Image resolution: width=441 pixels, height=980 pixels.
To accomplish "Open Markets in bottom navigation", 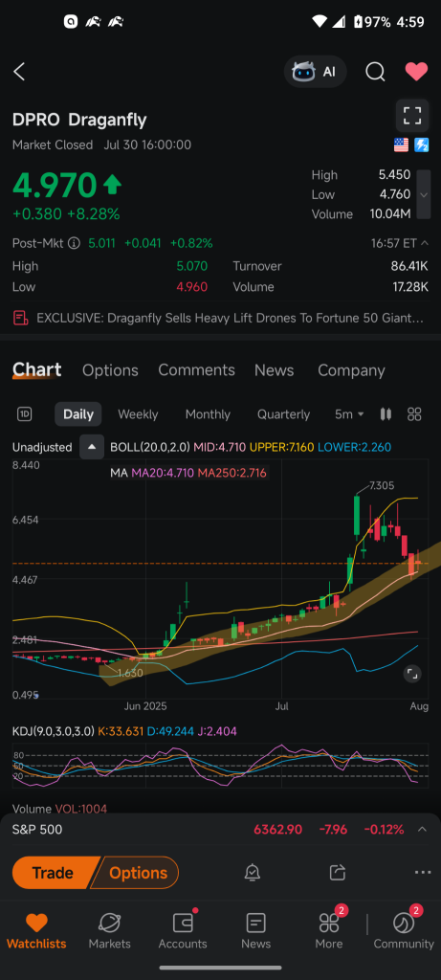I will click(109, 931).
